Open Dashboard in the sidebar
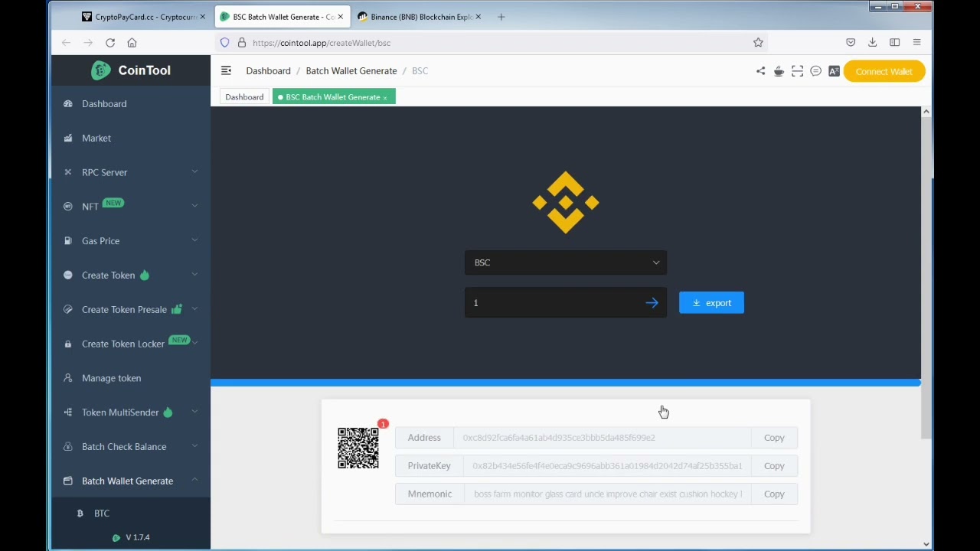The width and height of the screenshot is (980, 551). (131, 104)
